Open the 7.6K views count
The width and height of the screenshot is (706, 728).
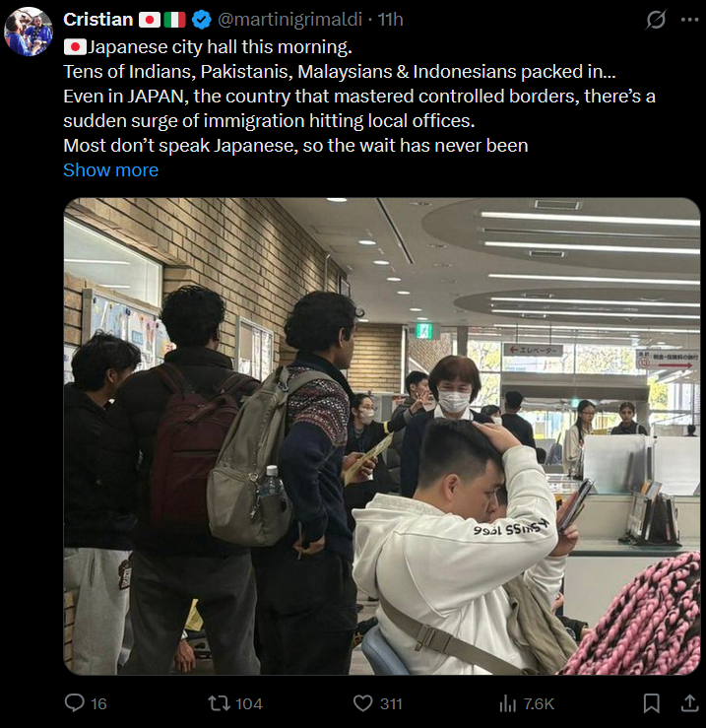coord(539,703)
